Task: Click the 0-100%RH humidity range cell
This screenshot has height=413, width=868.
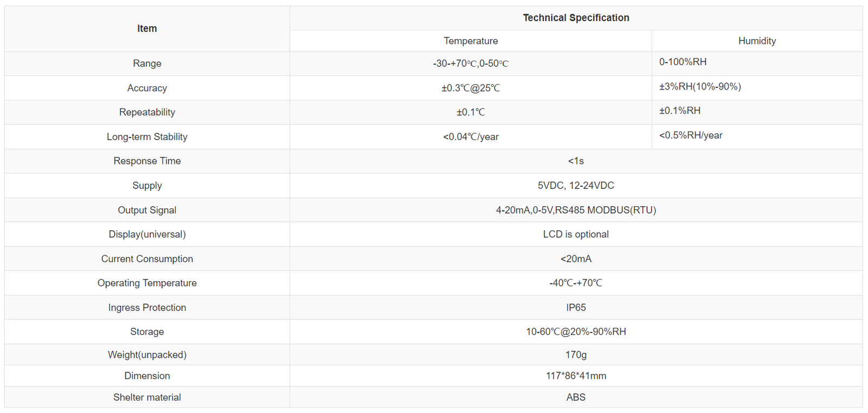Action: pos(682,62)
